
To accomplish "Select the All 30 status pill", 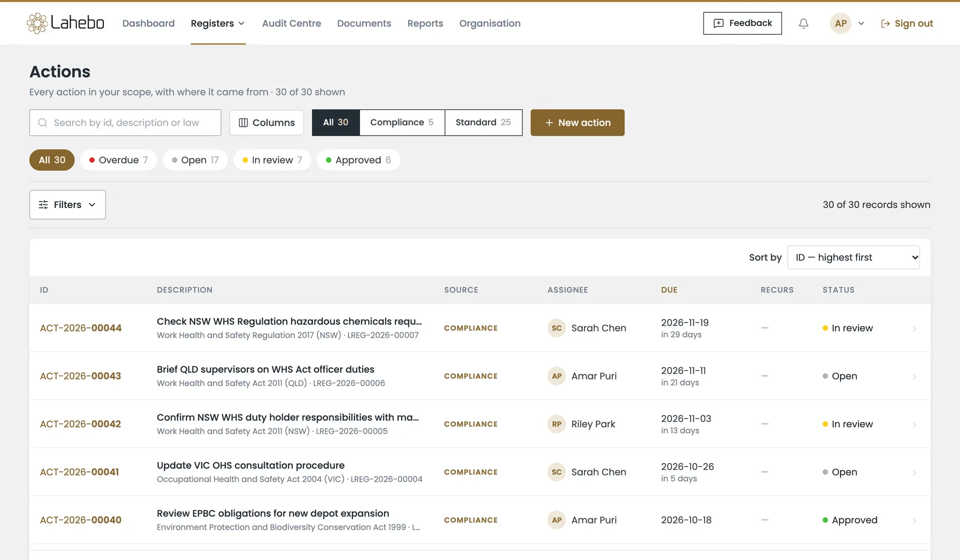I will (52, 160).
